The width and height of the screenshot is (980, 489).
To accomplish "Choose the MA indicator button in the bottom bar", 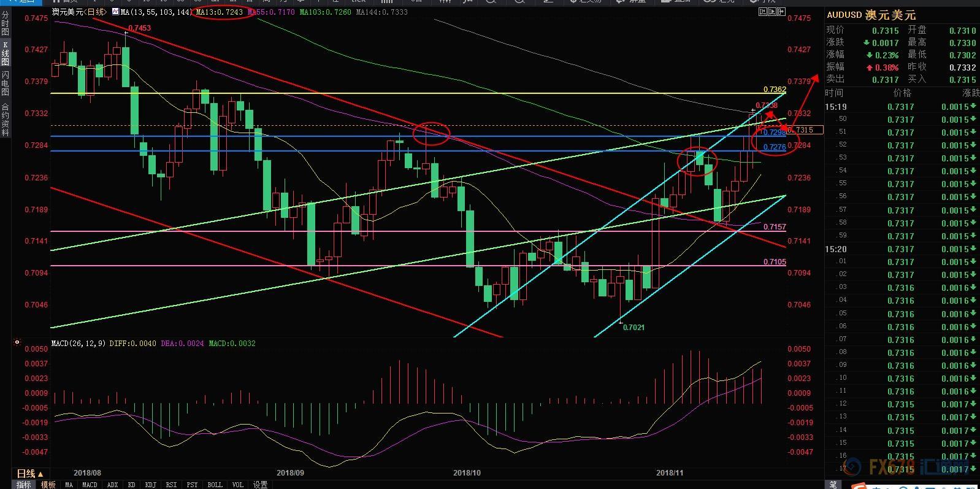I will tap(69, 485).
